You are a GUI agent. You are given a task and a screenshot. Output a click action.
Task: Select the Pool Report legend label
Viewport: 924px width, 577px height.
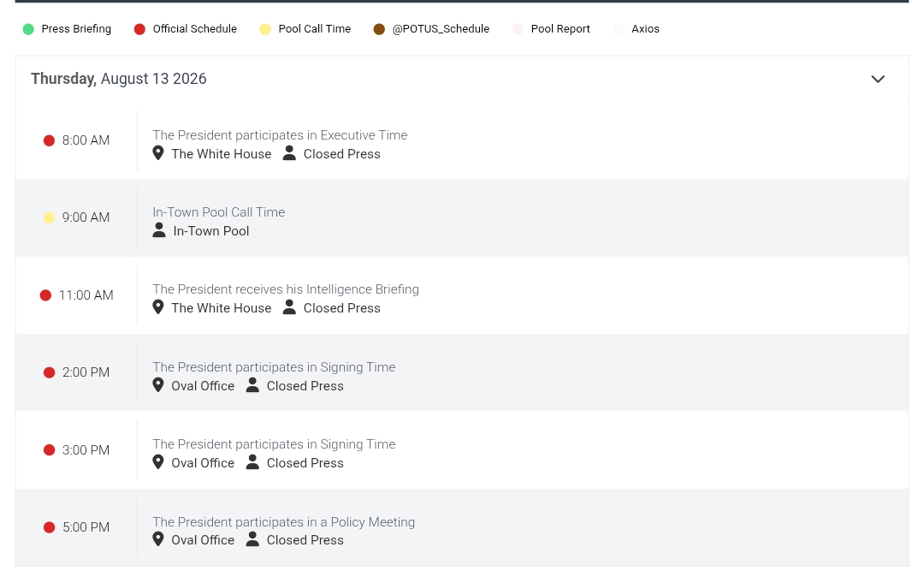point(560,29)
